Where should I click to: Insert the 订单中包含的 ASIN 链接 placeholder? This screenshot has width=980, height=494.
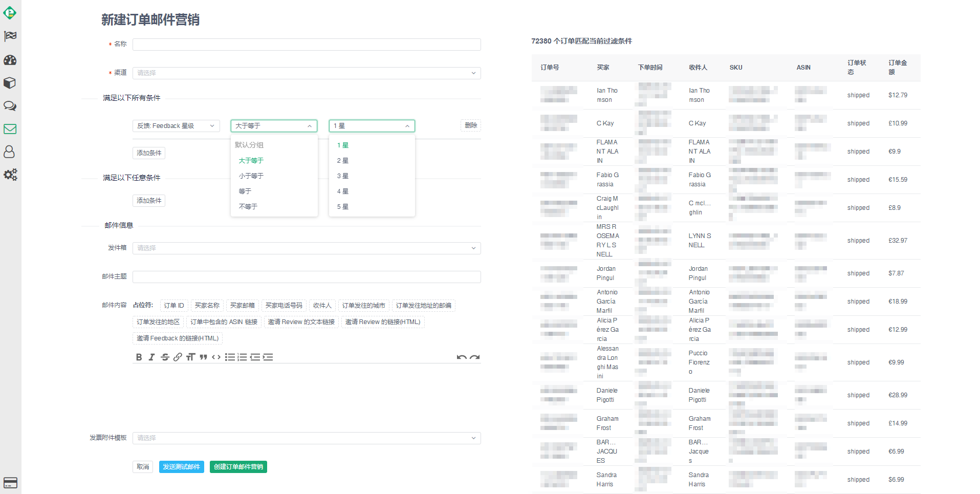pyautogui.click(x=224, y=322)
